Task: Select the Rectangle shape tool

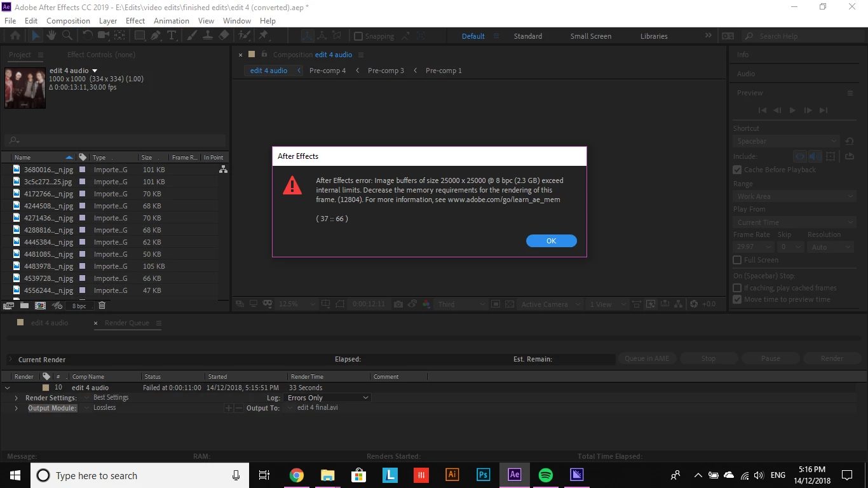Action: 140,36
